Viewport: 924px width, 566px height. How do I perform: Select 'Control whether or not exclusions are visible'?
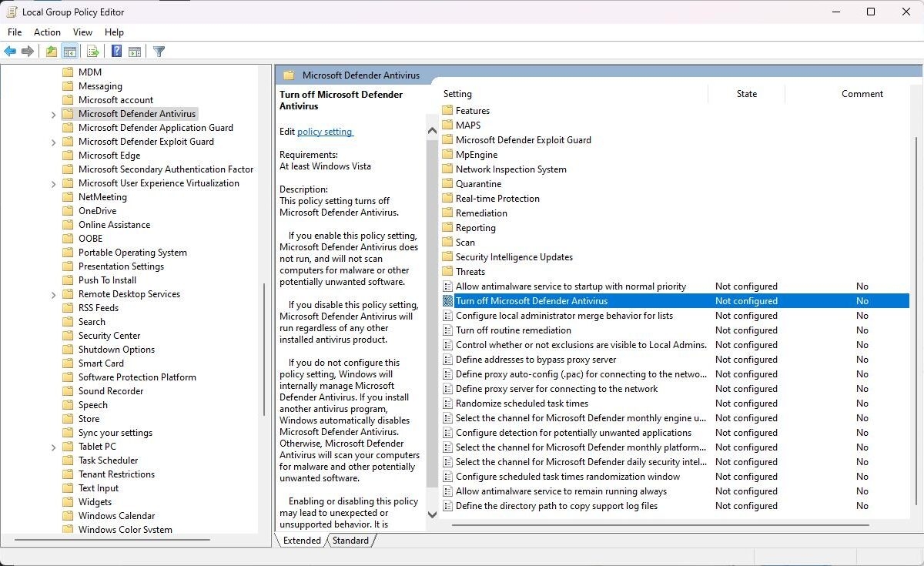(x=581, y=345)
